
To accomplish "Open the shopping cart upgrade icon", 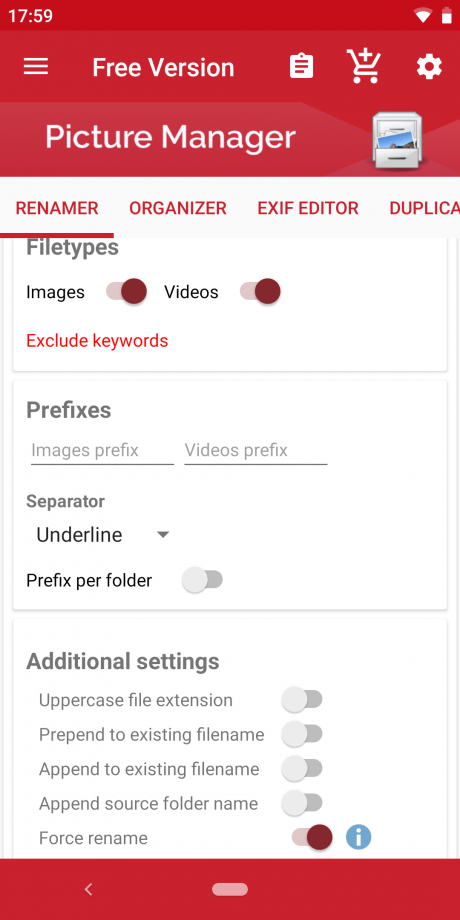I will coord(364,66).
